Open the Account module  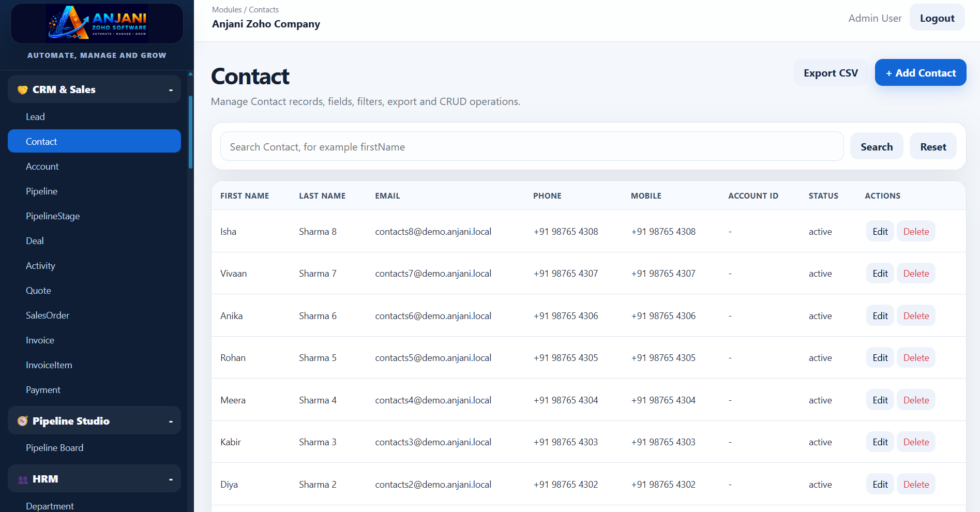pyautogui.click(x=94, y=167)
